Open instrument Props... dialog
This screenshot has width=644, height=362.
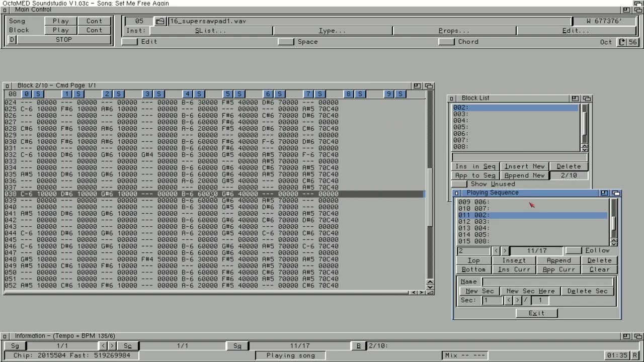tap(454, 31)
